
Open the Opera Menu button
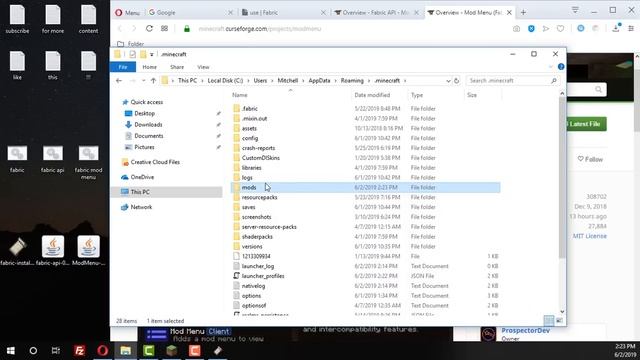[127, 13]
